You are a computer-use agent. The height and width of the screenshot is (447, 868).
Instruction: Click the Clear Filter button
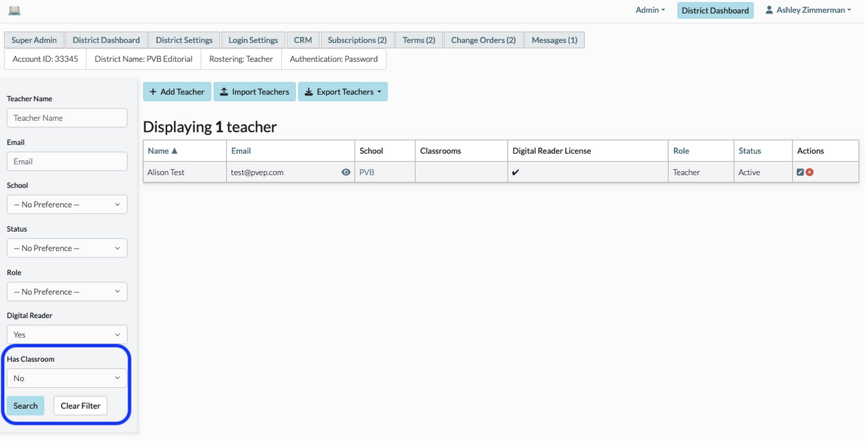tap(81, 406)
